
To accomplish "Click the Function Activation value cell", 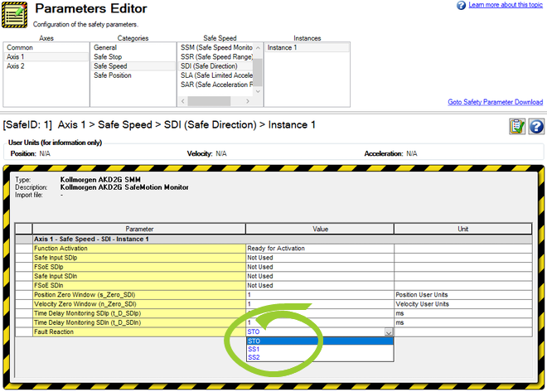I will coord(320,249).
